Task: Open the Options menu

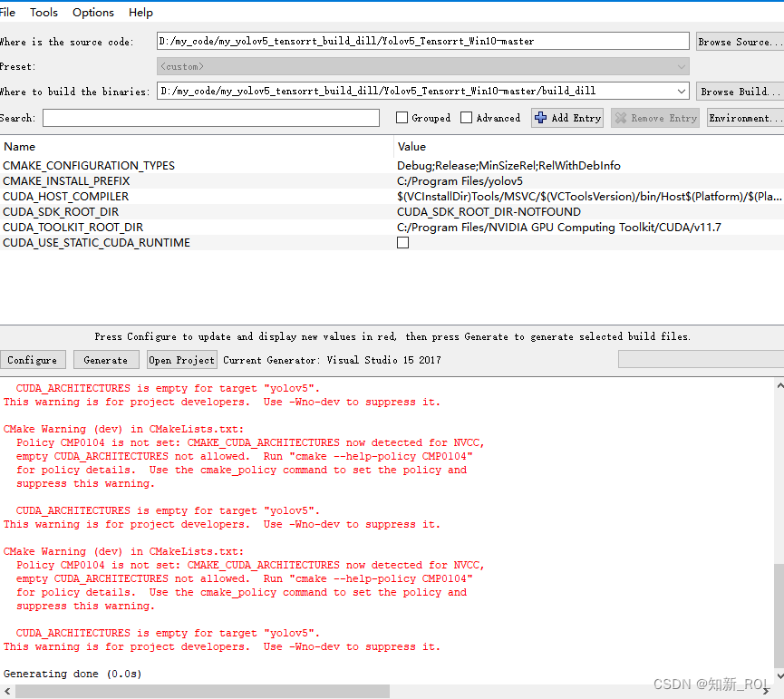Action: (92, 12)
